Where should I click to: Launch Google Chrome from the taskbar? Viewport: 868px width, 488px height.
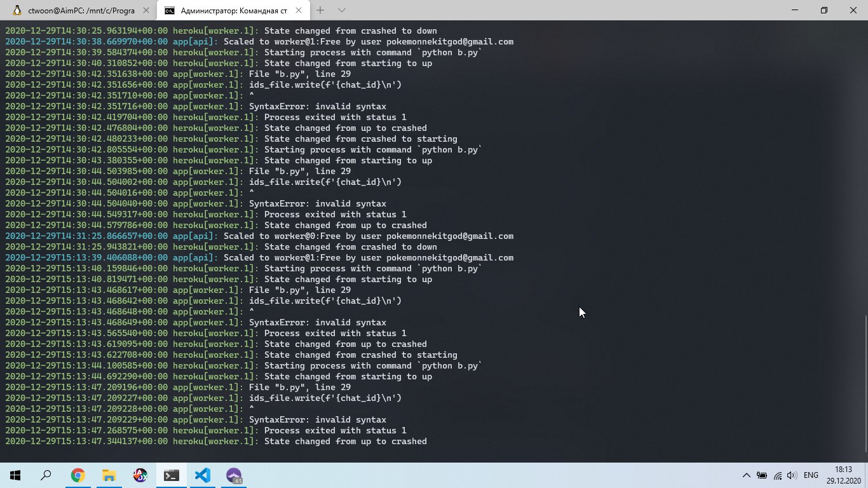pos(78,475)
